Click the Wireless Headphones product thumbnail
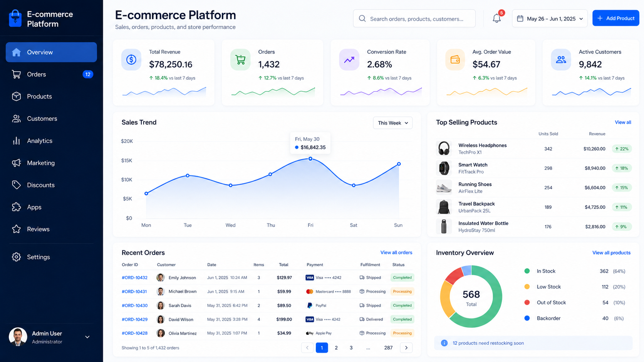The height and width of the screenshot is (362, 644). [444, 148]
